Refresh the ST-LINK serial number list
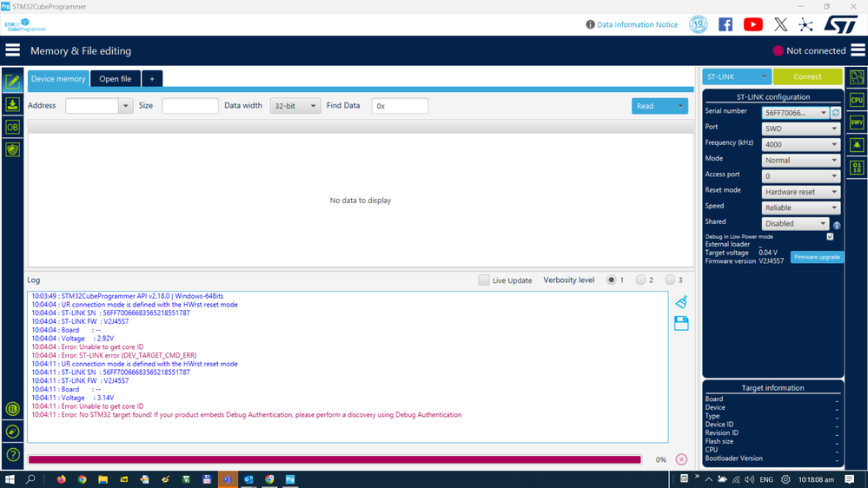Image resolution: width=868 pixels, height=488 pixels. (x=836, y=113)
